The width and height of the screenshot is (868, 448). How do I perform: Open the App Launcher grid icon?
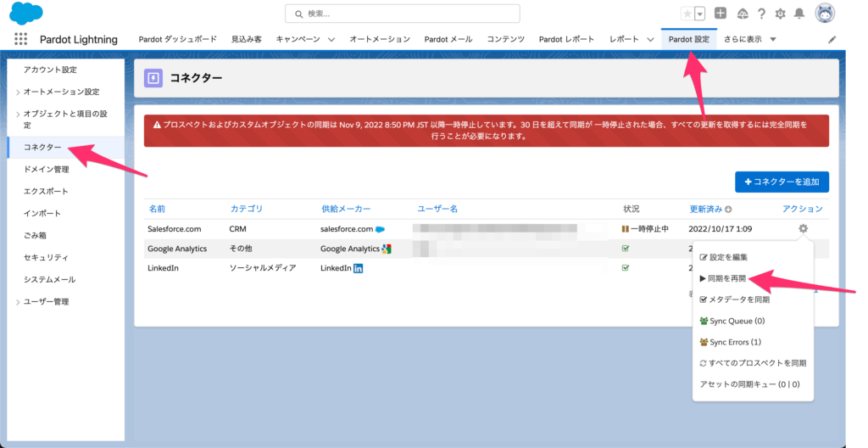20,39
